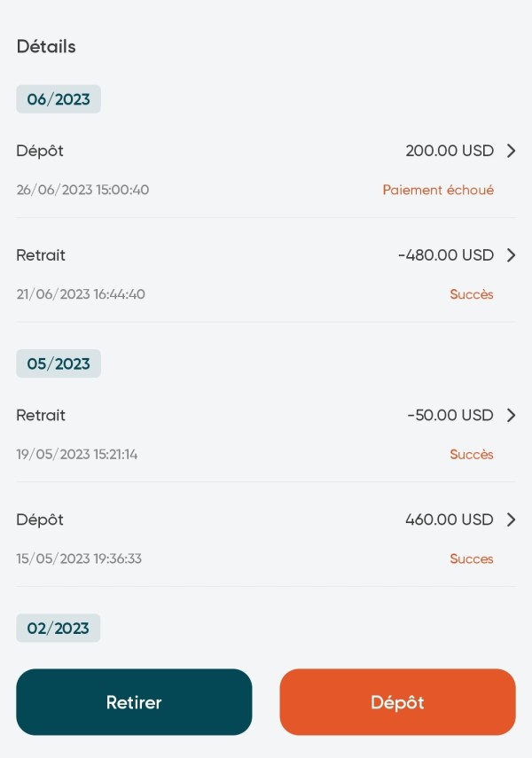This screenshot has width=532, height=758.
Task: Tap the -50.00 USD amount
Action: [x=450, y=415]
